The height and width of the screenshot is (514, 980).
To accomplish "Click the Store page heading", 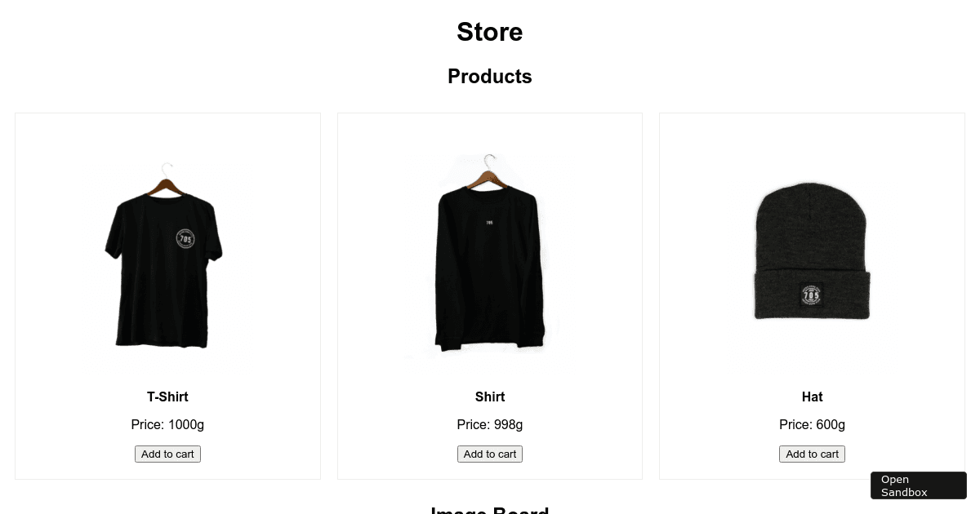I will point(490,32).
